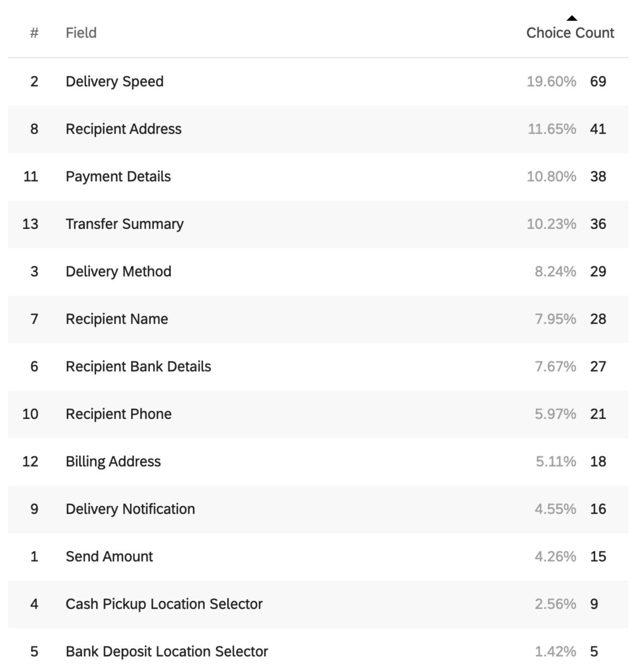Select the Billing Address row

pyautogui.click(x=318, y=462)
